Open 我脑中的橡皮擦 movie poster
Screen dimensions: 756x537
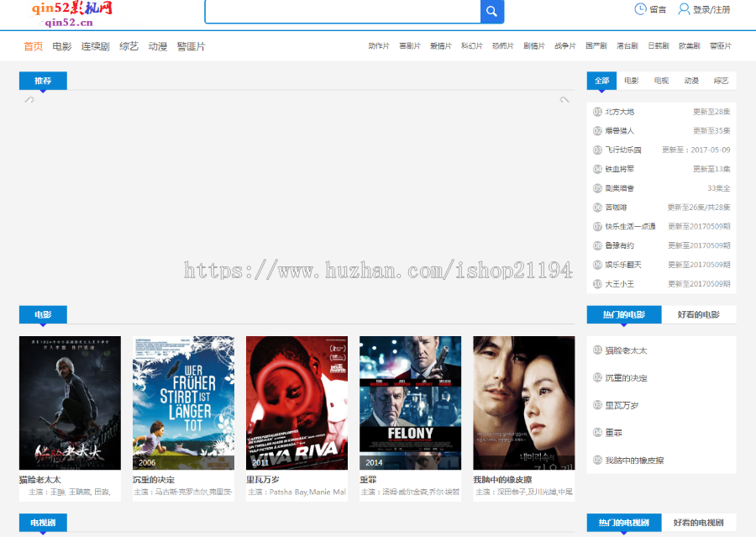point(524,403)
